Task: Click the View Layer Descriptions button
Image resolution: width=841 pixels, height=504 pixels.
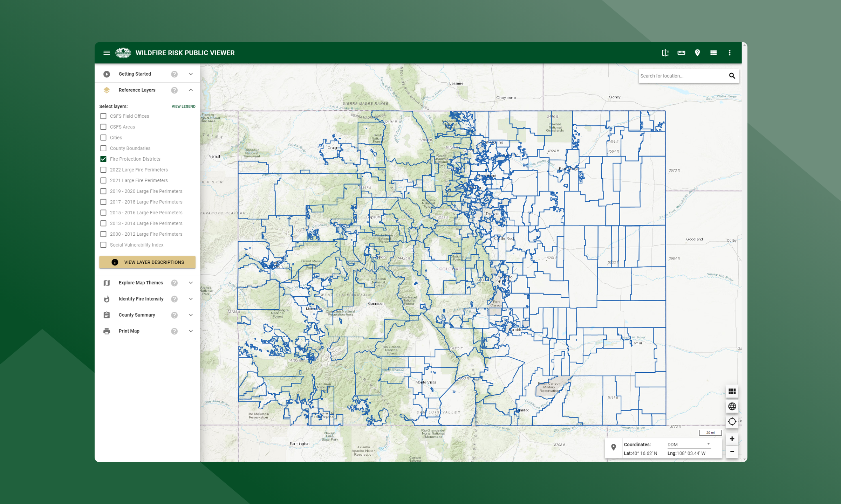Action: [x=147, y=262]
